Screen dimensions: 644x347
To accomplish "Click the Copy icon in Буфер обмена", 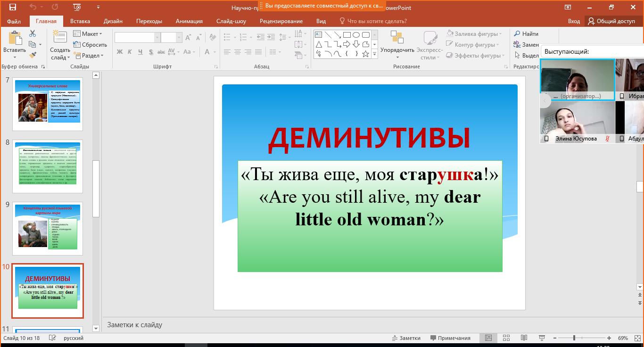I will 32,44.
